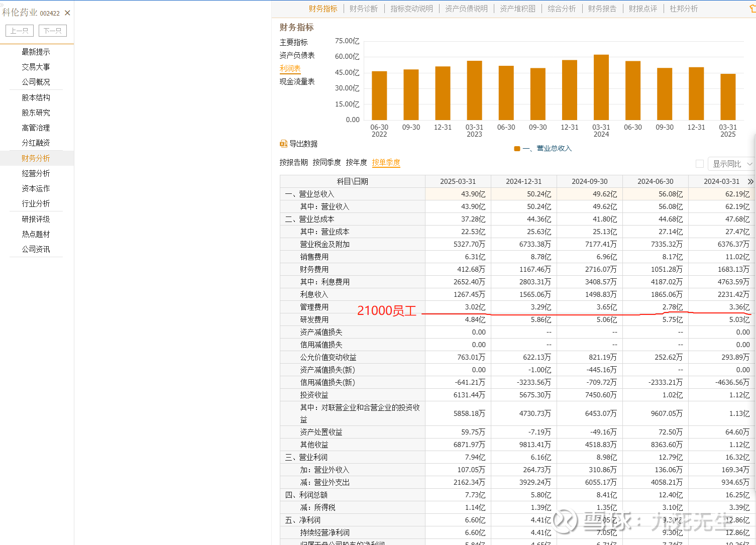Image resolution: width=756 pixels, height=545 pixels.
Task: Select 利润表 in the indicator list
Action: click(290, 69)
